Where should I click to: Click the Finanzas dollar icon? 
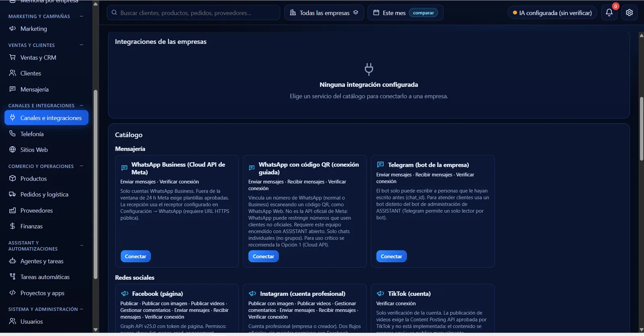click(x=12, y=226)
